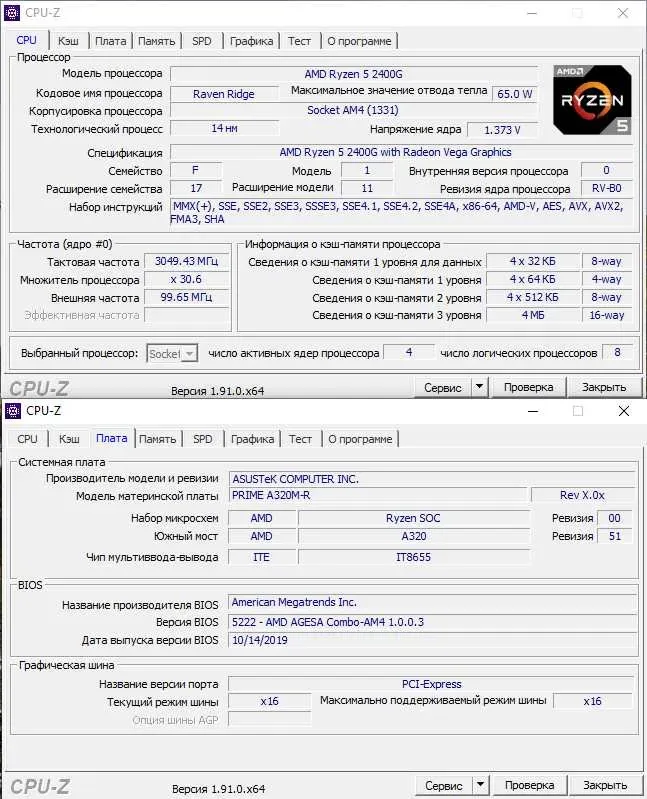Click the 1.373 V core voltage value
The height and width of the screenshot is (799, 647).
(x=502, y=129)
